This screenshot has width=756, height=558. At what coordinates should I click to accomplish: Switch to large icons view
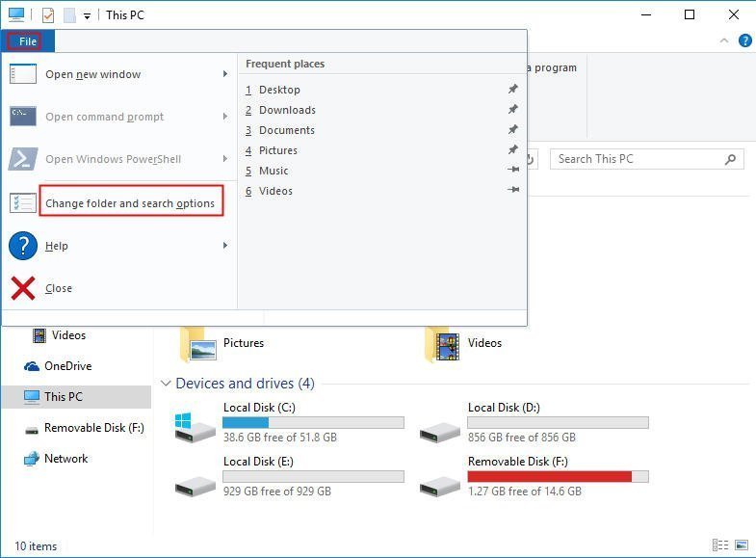742,545
